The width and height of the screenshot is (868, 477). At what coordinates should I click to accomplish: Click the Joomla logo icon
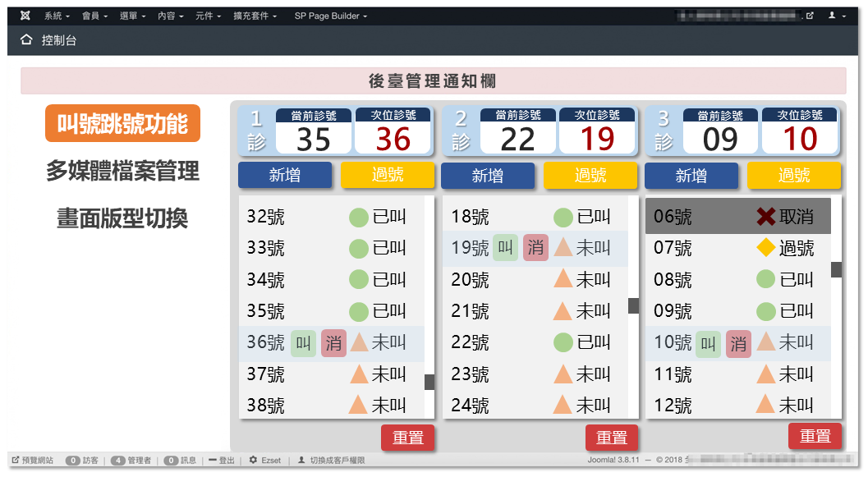[25, 16]
